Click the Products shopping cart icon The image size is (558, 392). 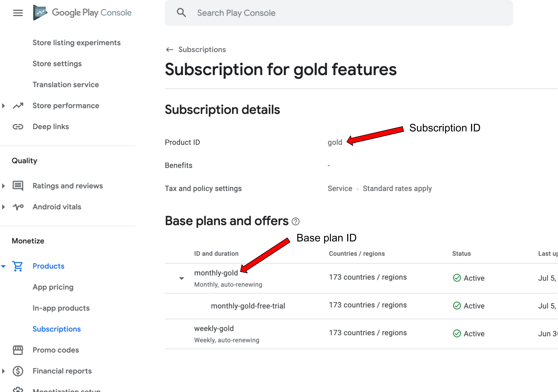click(x=18, y=266)
